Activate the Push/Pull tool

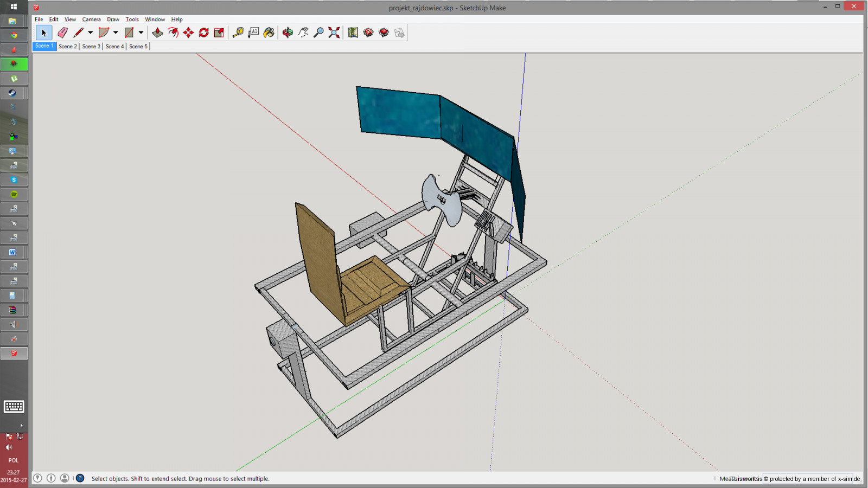157,33
